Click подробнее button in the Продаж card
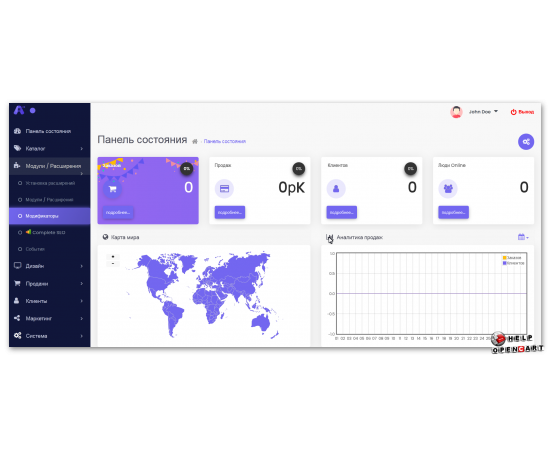550x450 pixels. pyautogui.click(x=230, y=212)
